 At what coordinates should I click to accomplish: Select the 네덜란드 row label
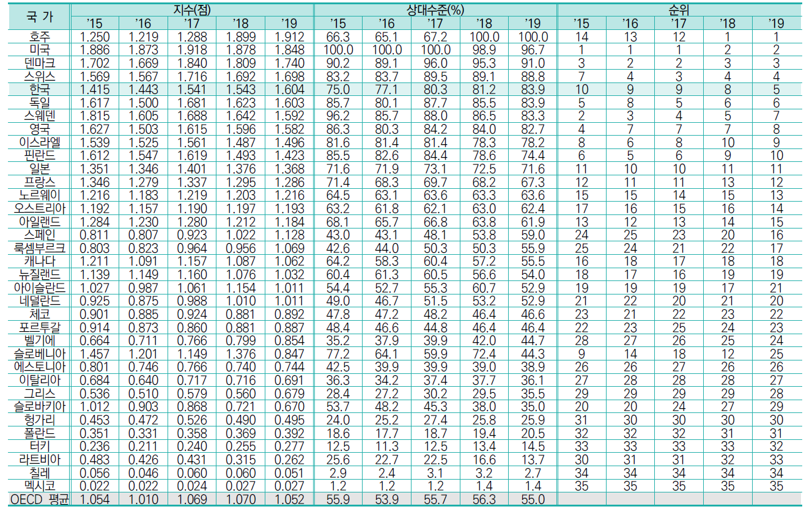click(x=40, y=300)
